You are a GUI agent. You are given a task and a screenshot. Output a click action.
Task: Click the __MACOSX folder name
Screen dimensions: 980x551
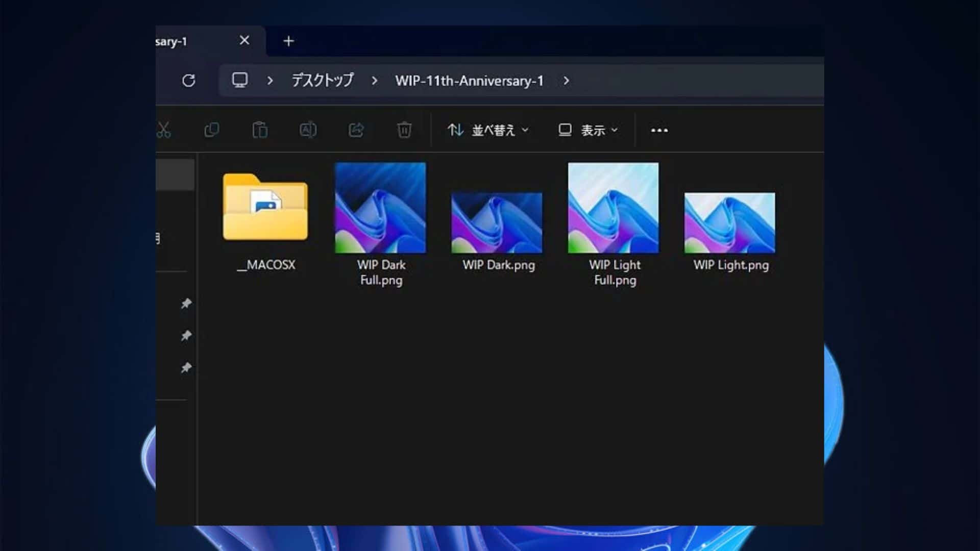(x=266, y=265)
